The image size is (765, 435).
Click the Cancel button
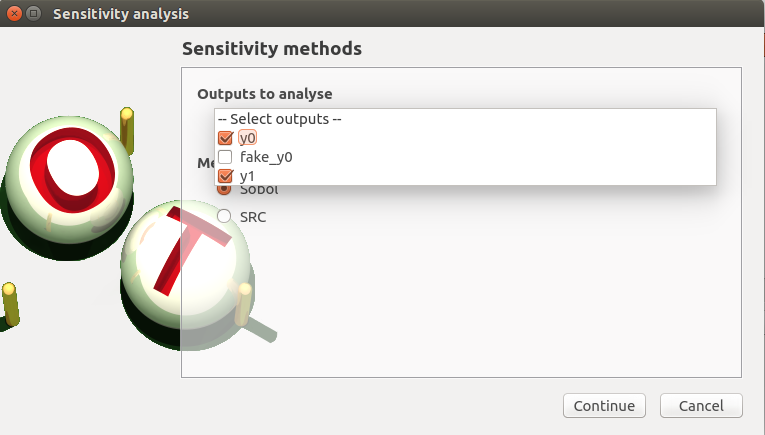click(x=701, y=406)
